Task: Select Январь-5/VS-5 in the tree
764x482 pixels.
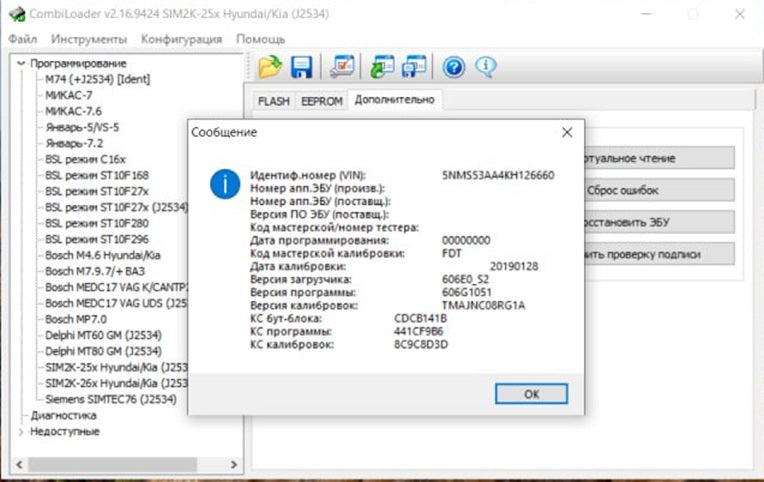Action: [82, 127]
